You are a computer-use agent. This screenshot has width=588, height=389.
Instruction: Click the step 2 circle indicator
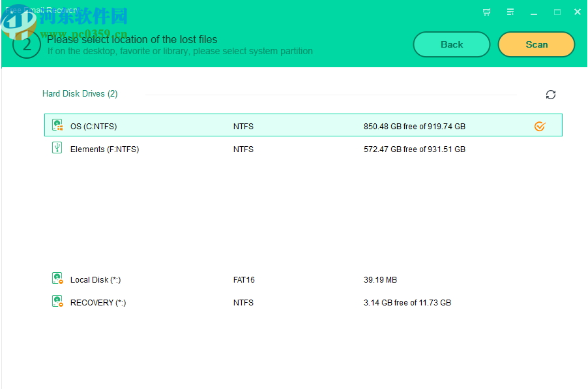(26, 46)
